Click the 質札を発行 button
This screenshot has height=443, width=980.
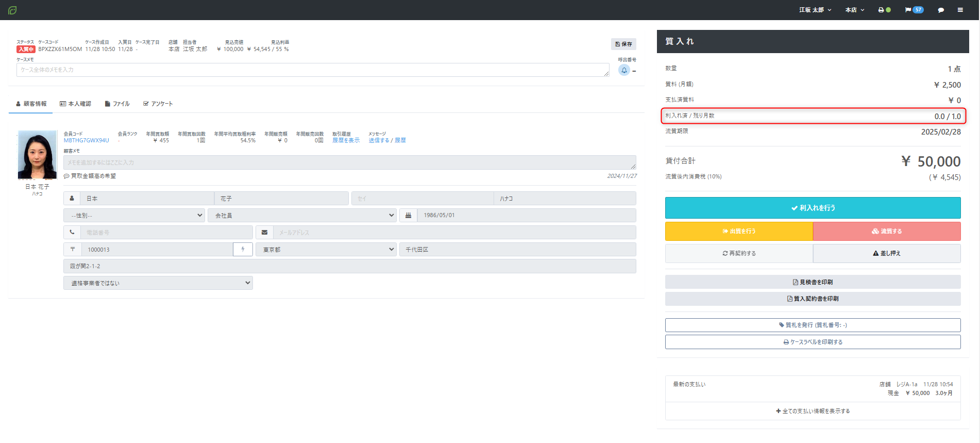click(x=813, y=325)
